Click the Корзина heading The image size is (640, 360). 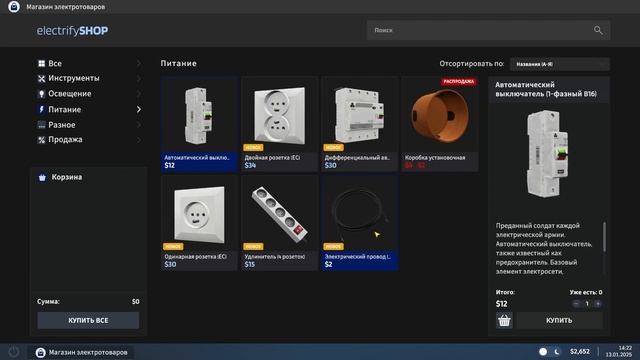tap(67, 177)
